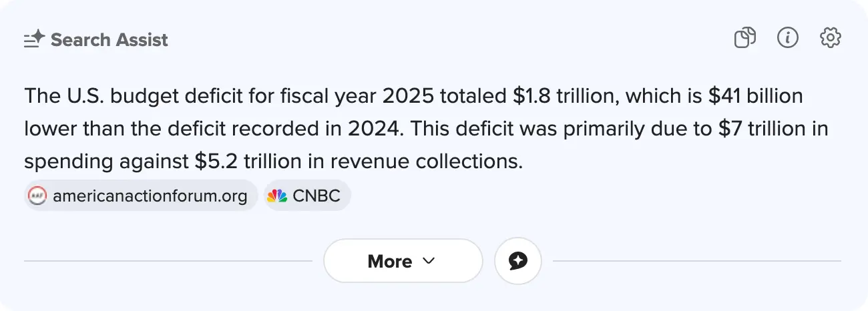The height and width of the screenshot is (311, 868).
Task: Open the americanactionforum.org source link
Action: pyautogui.click(x=150, y=196)
